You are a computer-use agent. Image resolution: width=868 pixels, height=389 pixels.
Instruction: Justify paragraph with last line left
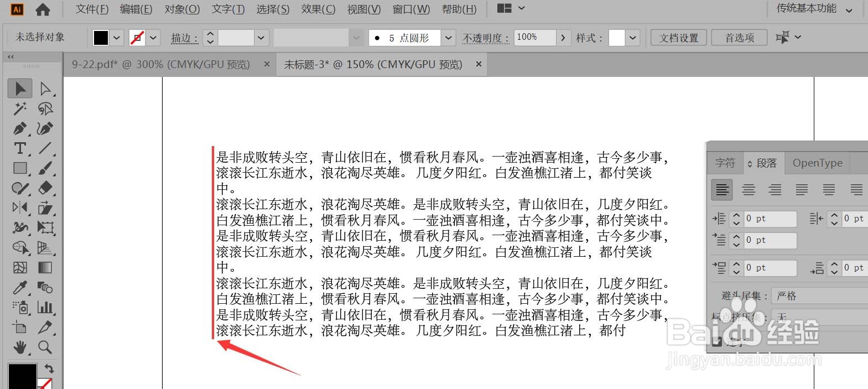802,190
